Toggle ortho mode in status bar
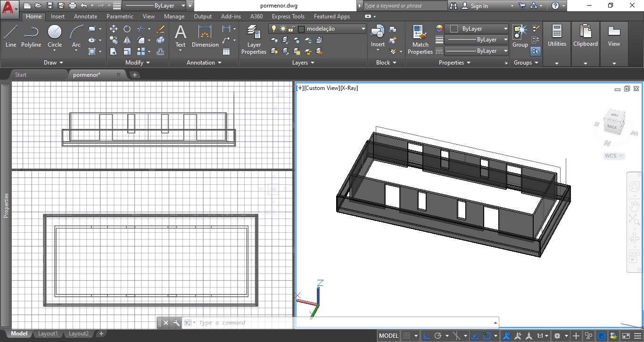Image resolution: width=644 pixels, height=342 pixels. [x=426, y=336]
